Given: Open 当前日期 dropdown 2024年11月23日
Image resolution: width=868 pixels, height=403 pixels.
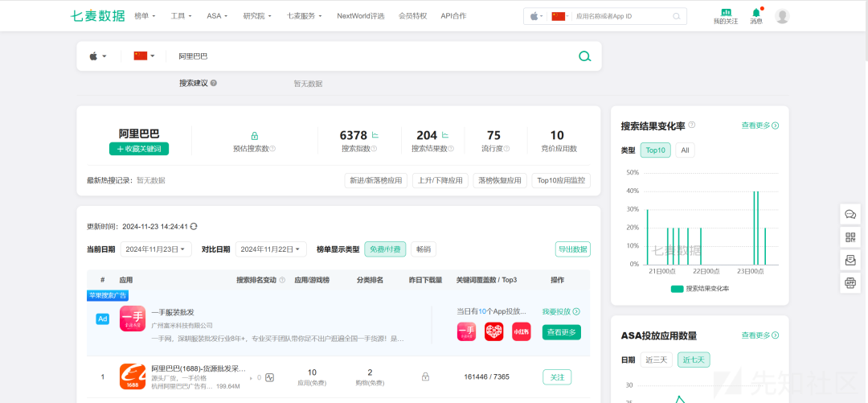Looking at the screenshot, I should click(x=156, y=249).
